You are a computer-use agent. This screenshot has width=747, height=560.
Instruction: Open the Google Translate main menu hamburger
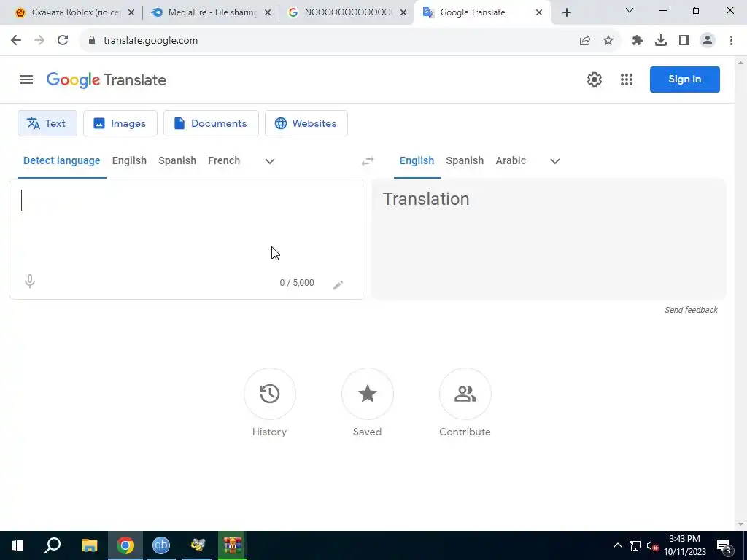(26, 79)
